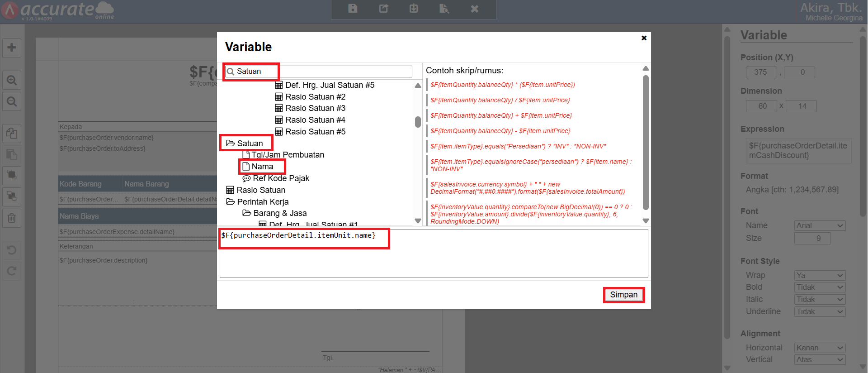Click the zoom in magnifier icon
The image size is (868, 373).
(12, 81)
